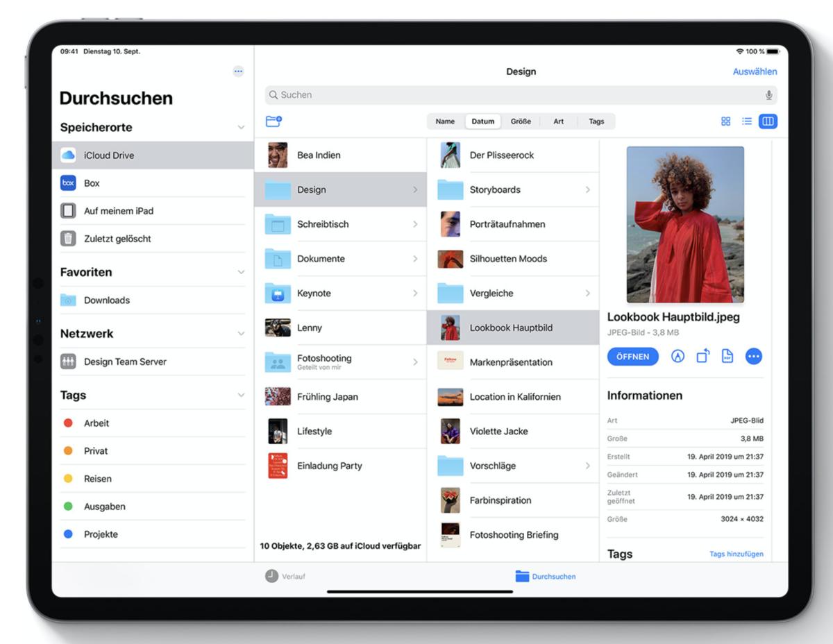Filter by green Ausgaben tag
The image size is (833, 644).
click(x=153, y=507)
